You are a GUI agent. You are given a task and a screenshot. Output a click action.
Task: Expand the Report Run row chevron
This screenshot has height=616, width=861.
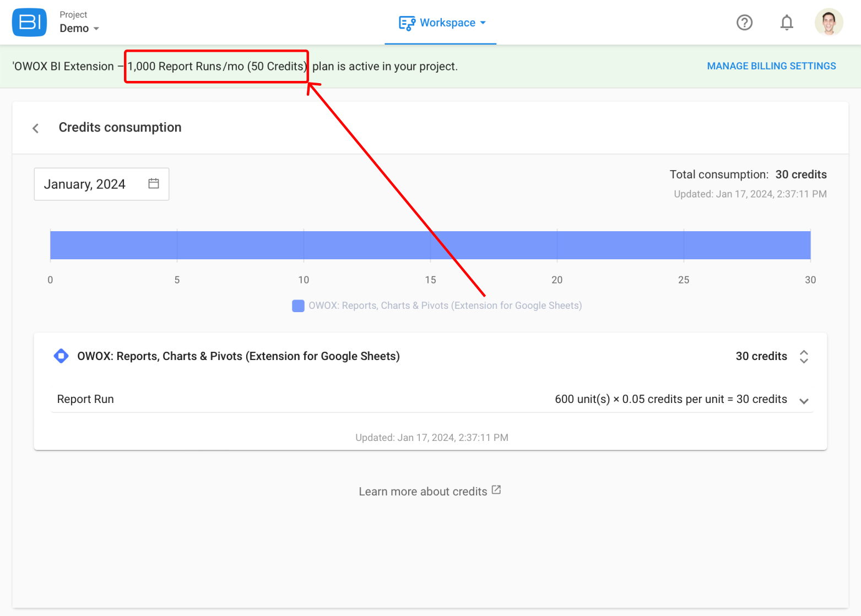pos(804,401)
